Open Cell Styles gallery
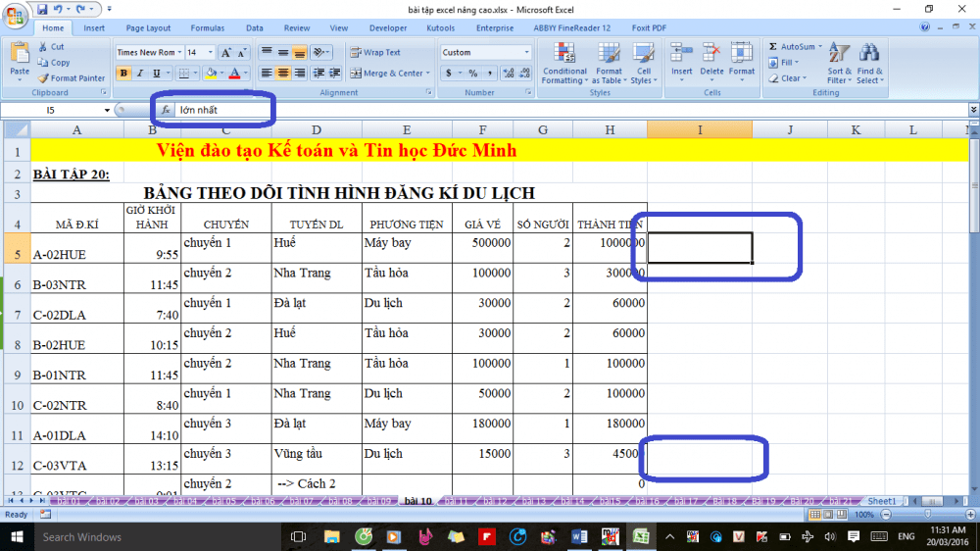 click(643, 63)
